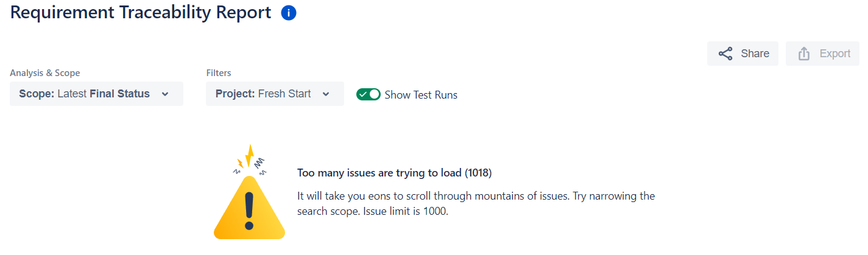
Task: Open the Project: Fresh Start filter dropdown
Action: coord(275,94)
